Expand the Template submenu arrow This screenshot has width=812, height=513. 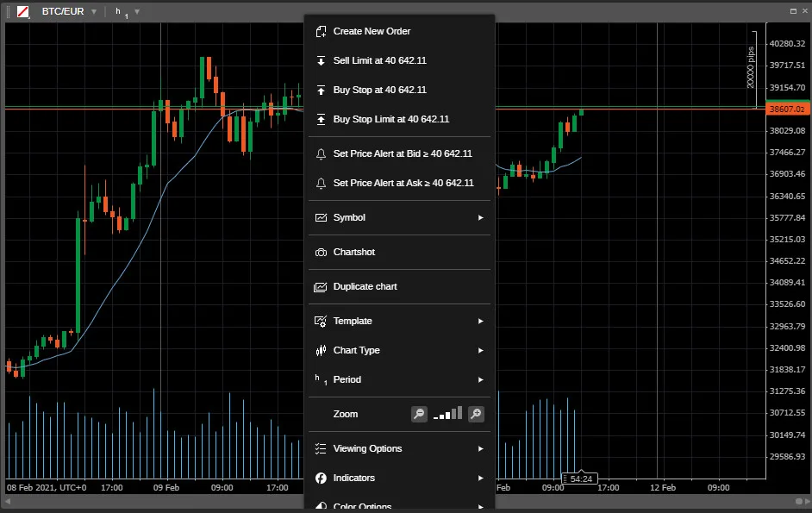[x=481, y=322]
